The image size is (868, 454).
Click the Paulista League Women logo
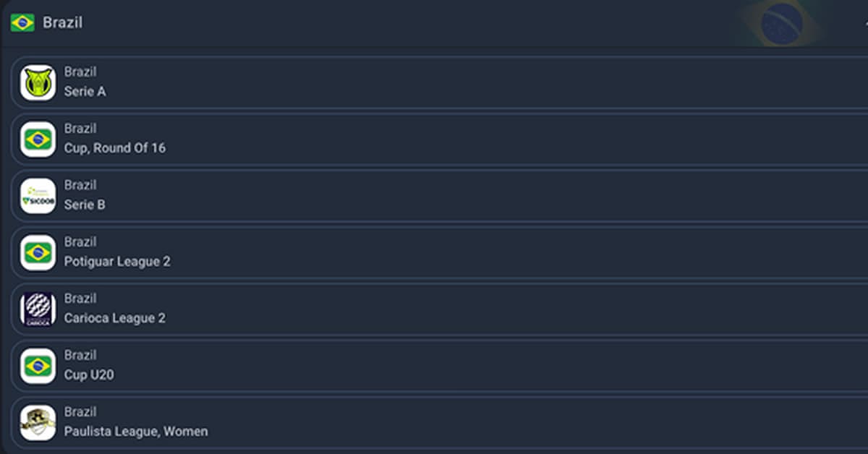[38, 422]
